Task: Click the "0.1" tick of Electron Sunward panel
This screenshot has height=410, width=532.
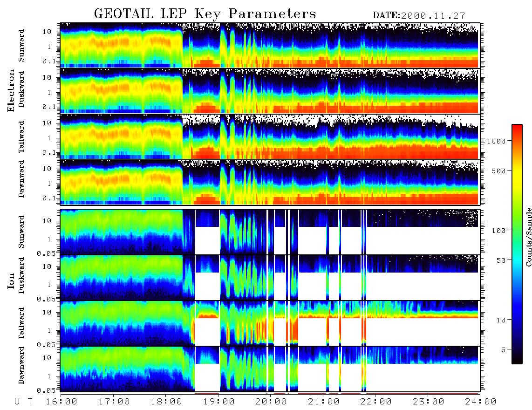Action: [48, 61]
